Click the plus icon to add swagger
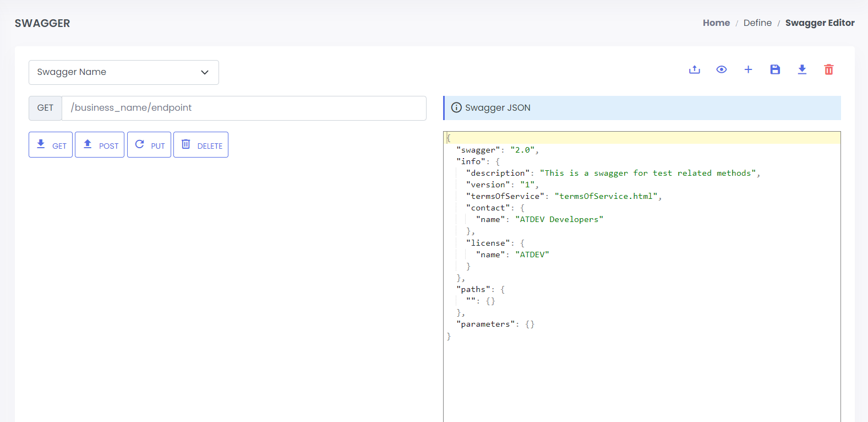Image resolution: width=868 pixels, height=422 pixels. 748,69
